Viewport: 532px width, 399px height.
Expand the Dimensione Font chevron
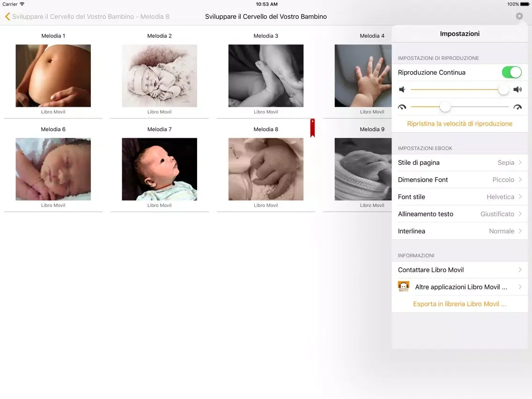coord(520,179)
